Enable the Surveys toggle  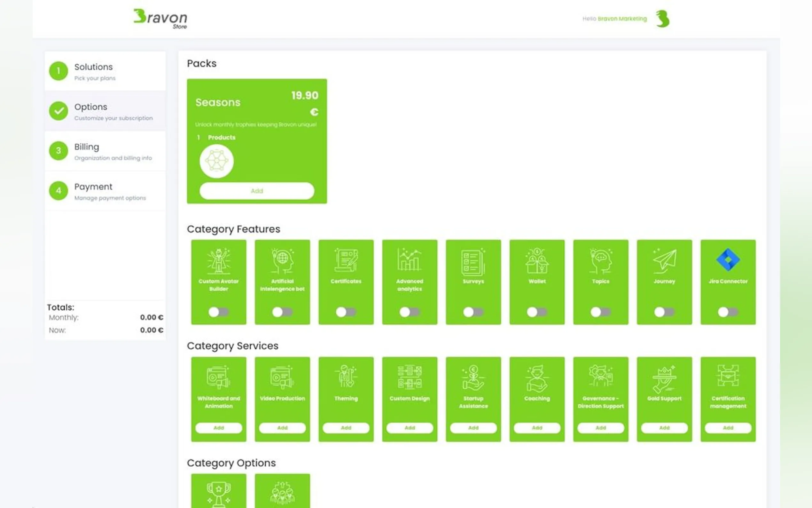coord(473,312)
